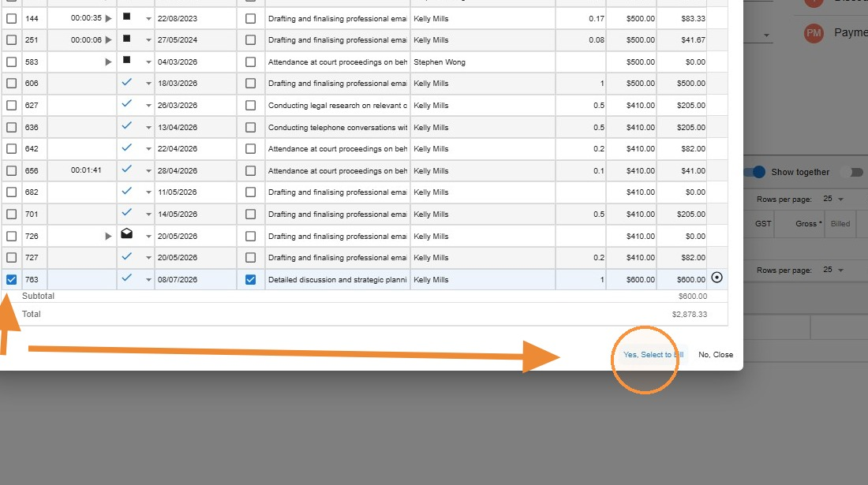Click blue tick status icon in row 636
868x485 pixels.
pos(127,125)
